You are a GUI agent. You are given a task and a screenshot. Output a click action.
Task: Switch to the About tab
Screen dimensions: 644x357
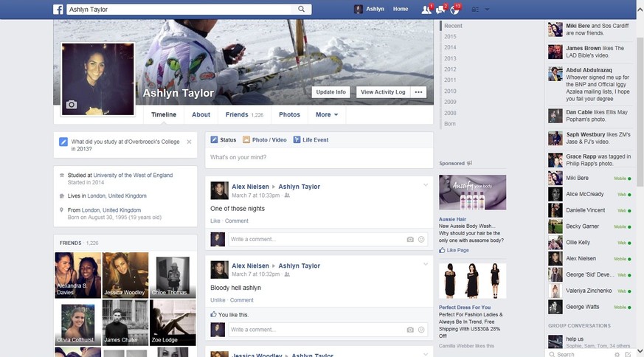(x=201, y=115)
